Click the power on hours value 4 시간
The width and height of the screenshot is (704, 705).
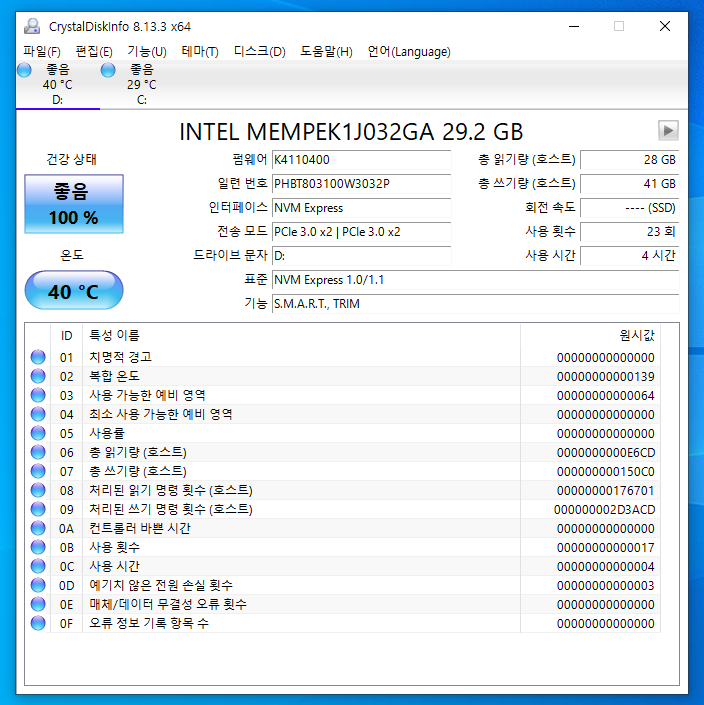629,256
